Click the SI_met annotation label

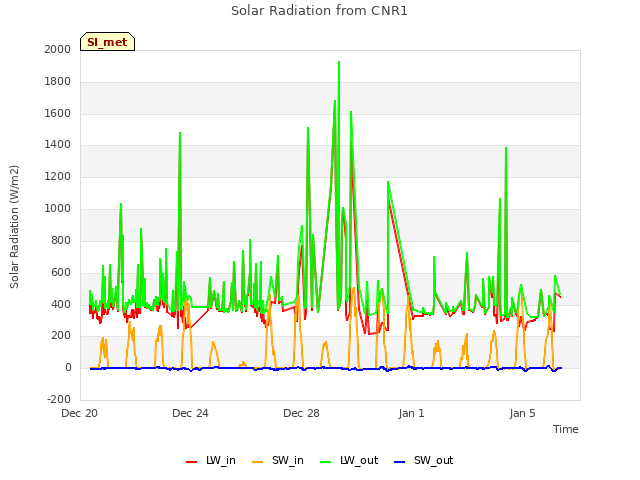[x=107, y=42]
